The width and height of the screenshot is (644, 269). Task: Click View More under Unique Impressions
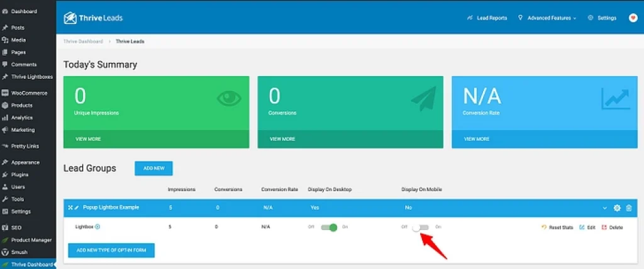89,139
